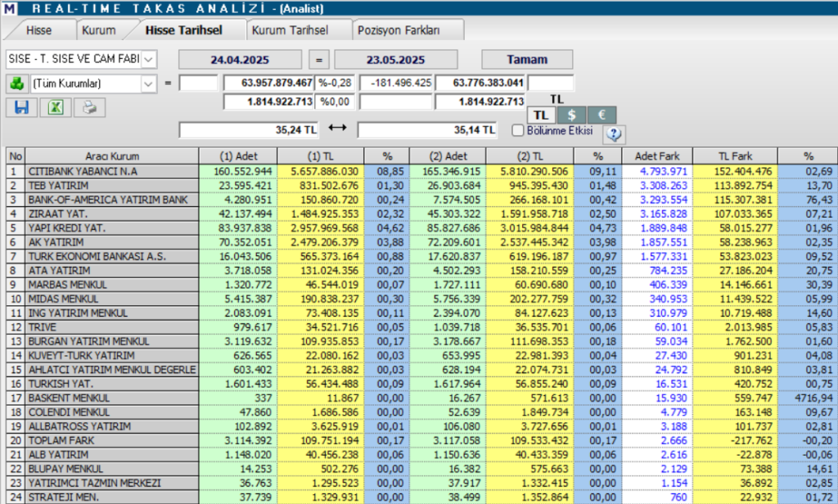
Task: Click the printer icon
Action: tap(89, 107)
